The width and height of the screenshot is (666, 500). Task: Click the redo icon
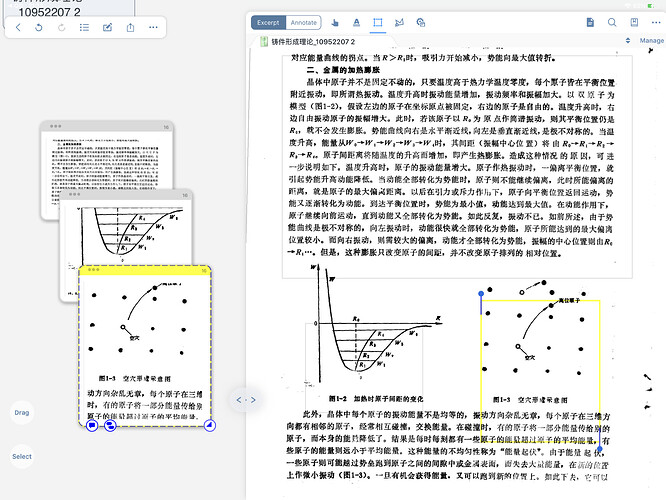[62, 28]
